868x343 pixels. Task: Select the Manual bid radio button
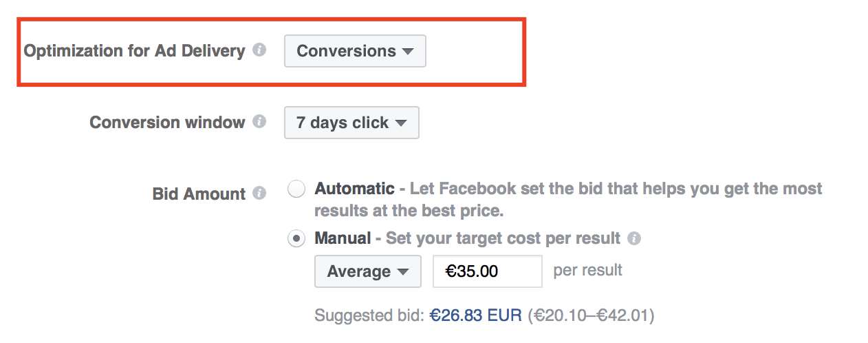296,239
